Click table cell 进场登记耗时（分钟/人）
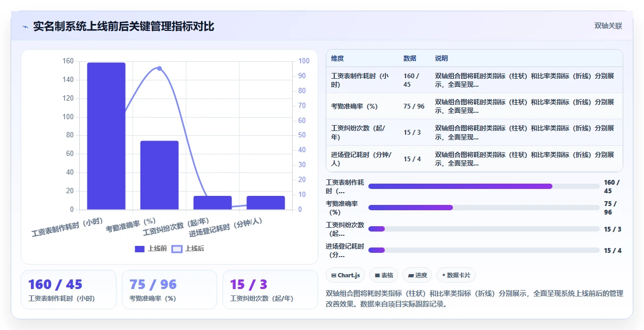The width and height of the screenshot is (644, 330). tap(362, 159)
